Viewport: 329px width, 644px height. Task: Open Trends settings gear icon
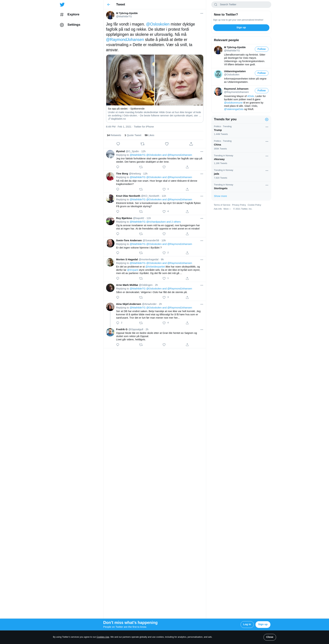tap(266, 119)
